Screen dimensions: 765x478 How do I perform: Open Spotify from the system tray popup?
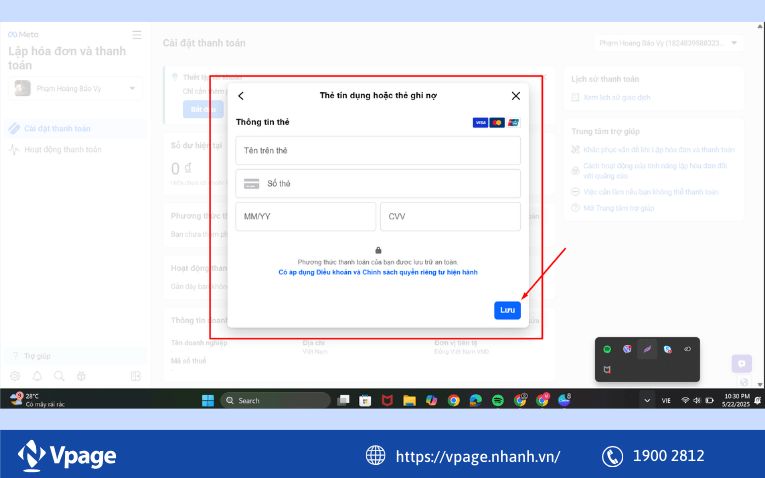(607, 349)
